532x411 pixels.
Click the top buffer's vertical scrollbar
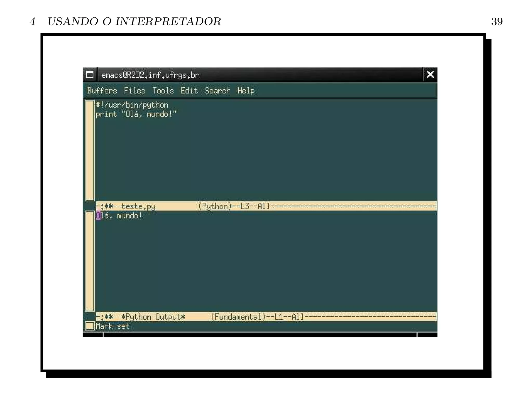click(90, 151)
